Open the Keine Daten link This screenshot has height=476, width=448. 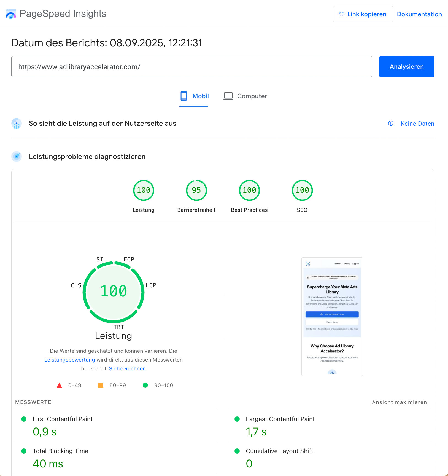pos(417,124)
